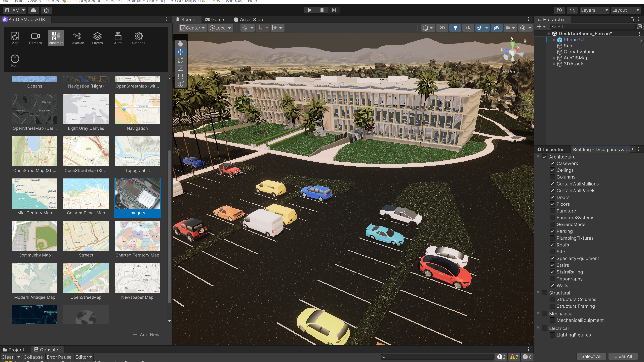Uncheck the Doors checkbox

[552, 197]
